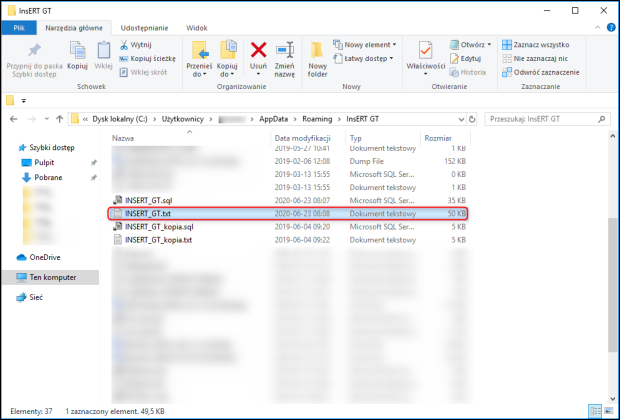Cut with the Wytnij scissors icon
Viewport: 620px width, 420px height.
[x=136, y=45]
